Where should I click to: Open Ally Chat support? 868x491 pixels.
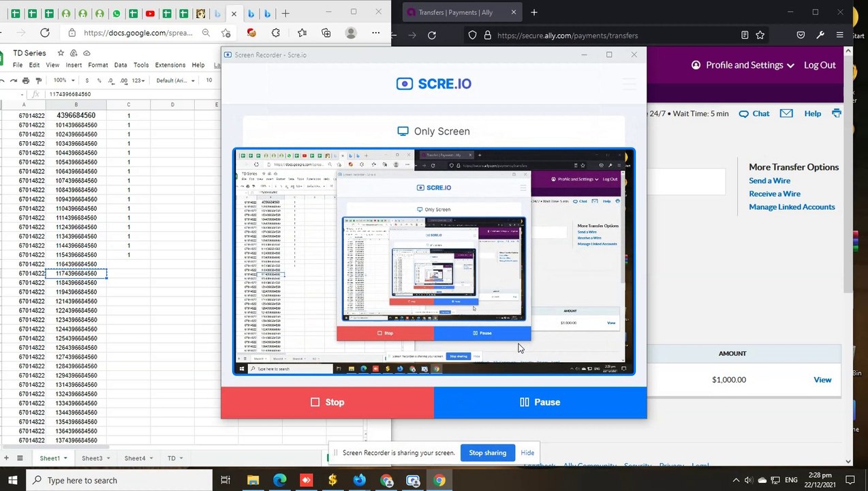[x=754, y=113]
